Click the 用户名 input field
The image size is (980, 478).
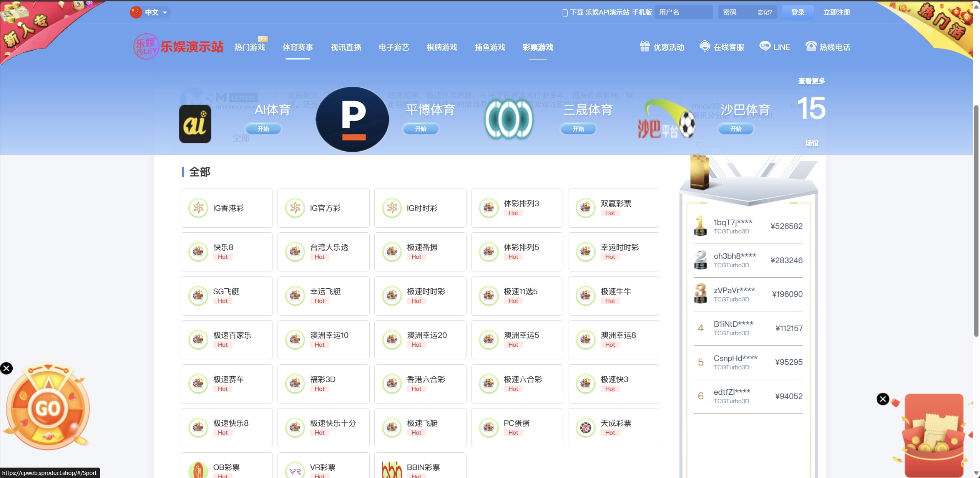pyautogui.click(x=683, y=12)
